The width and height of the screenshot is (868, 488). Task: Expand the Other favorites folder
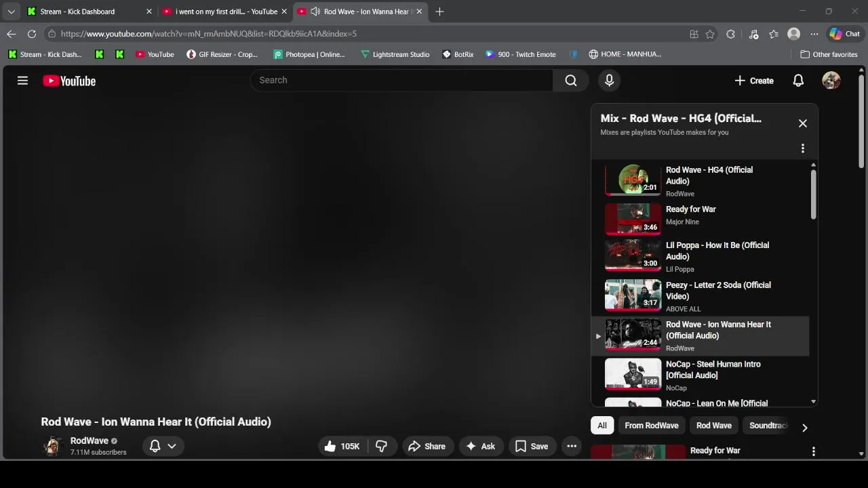click(x=829, y=54)
